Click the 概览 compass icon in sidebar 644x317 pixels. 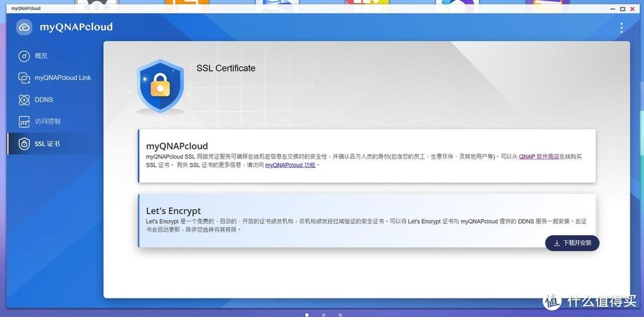click(24, 56)
